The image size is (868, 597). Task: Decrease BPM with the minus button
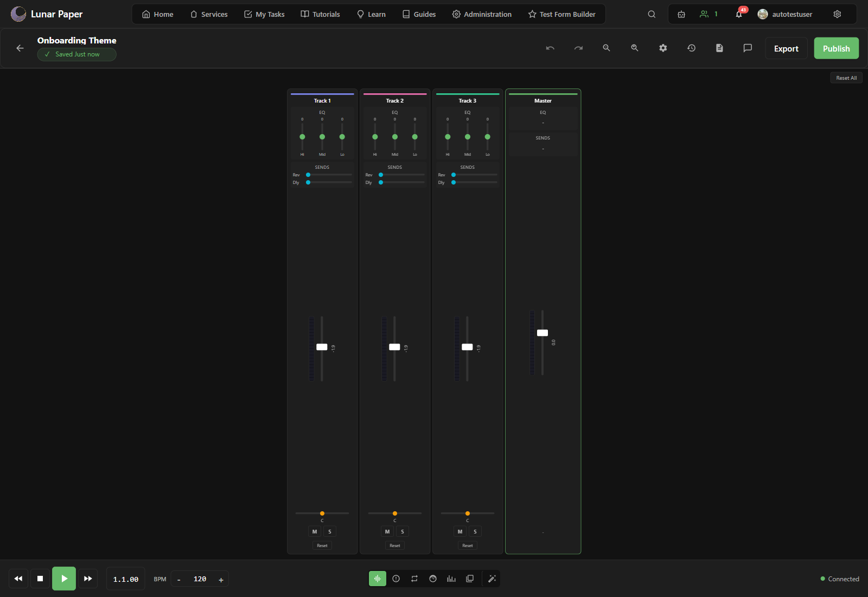coord(179,580)
